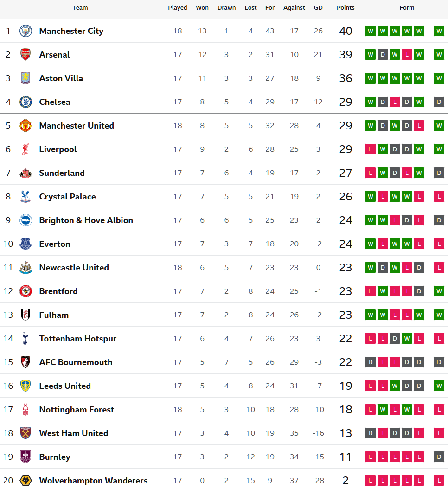Click the Aston Villa crest icon
The height and width of the screenshot is (489, 448).
[x=26, y=78]
